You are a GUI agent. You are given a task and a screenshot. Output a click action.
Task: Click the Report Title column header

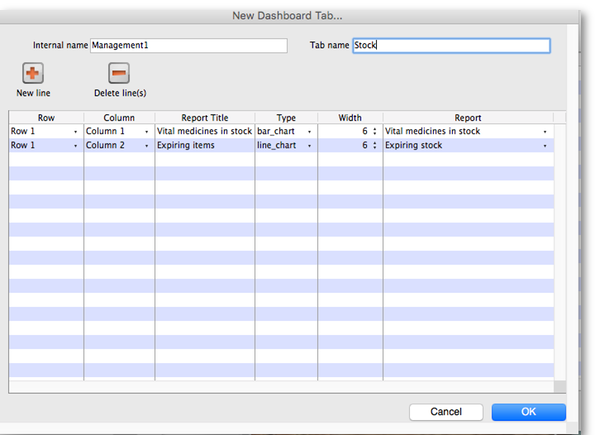[x=204, y=118]
